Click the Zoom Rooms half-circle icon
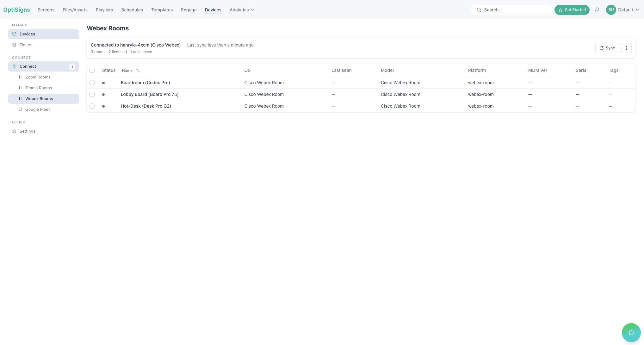Screen dimensions: 644x345 (20, 77)
